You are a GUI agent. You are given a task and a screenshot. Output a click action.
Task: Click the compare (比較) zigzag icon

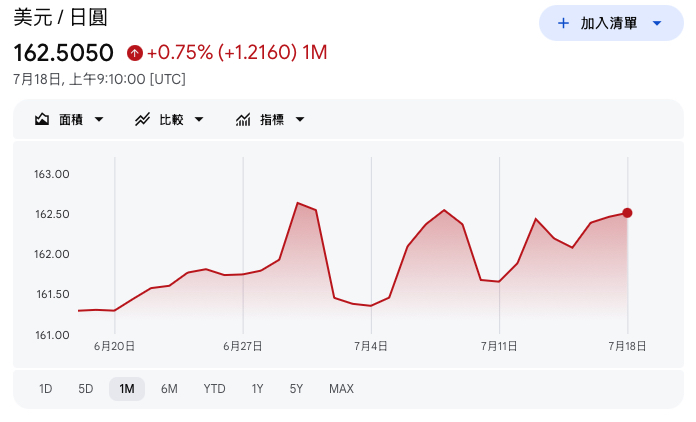142,119
